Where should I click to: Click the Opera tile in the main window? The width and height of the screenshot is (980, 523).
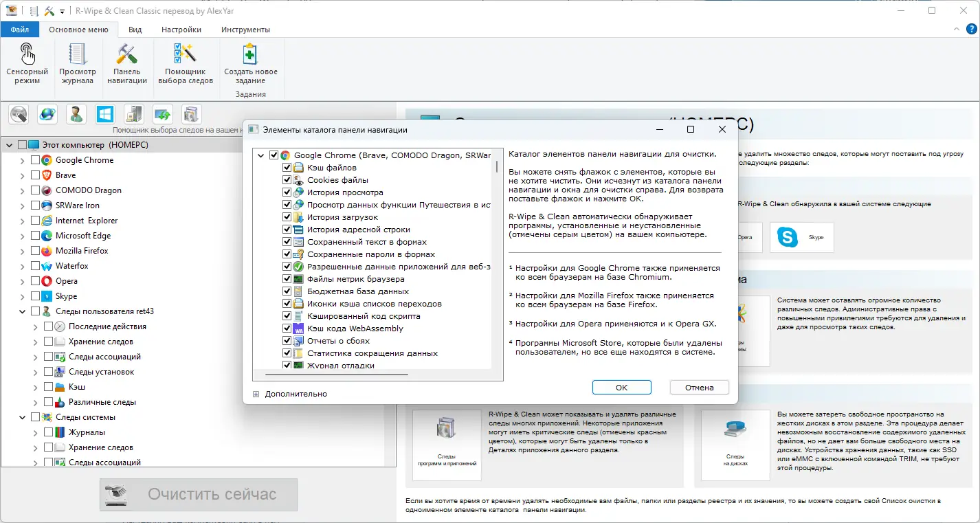(746, 237)
